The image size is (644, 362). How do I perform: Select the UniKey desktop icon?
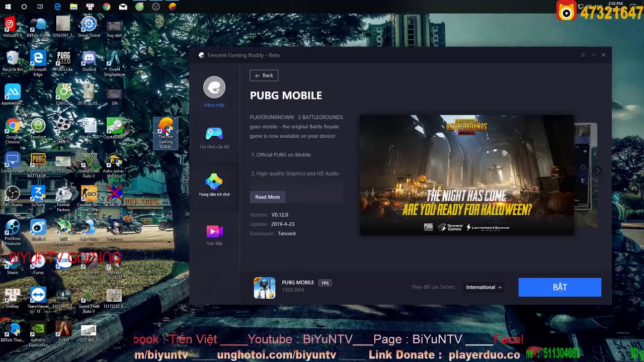click(x=13, y=298)
